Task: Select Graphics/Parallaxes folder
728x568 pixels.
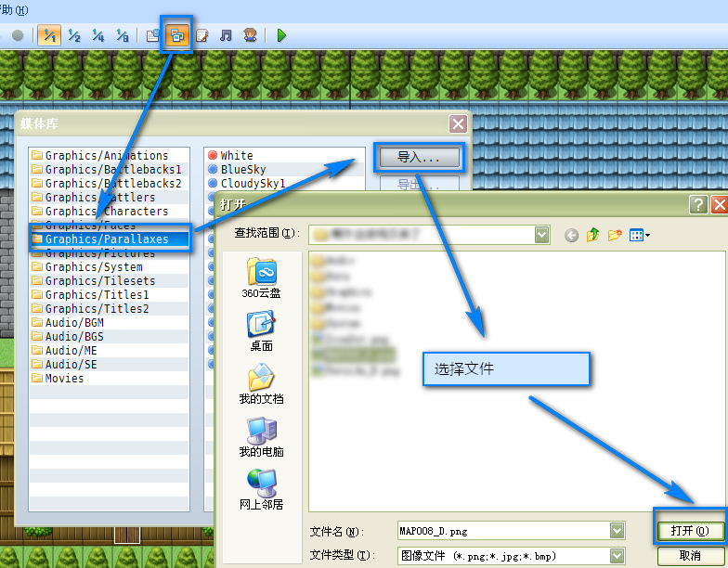Action: tap(110, 239)
